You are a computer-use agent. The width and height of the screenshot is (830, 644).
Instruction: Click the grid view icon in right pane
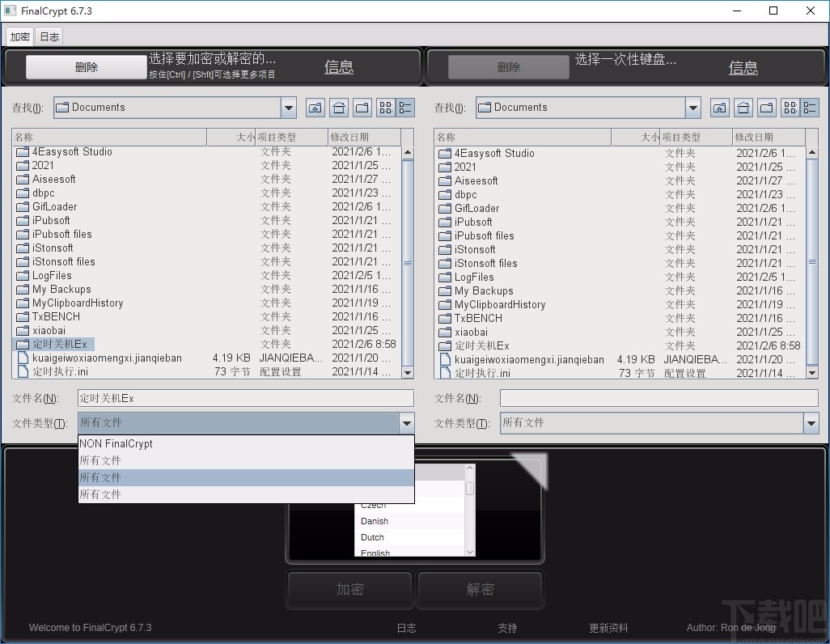click(790, 108)
